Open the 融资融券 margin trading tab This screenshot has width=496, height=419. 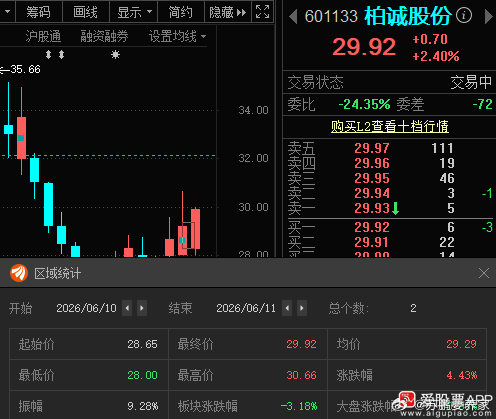(104, 36)
